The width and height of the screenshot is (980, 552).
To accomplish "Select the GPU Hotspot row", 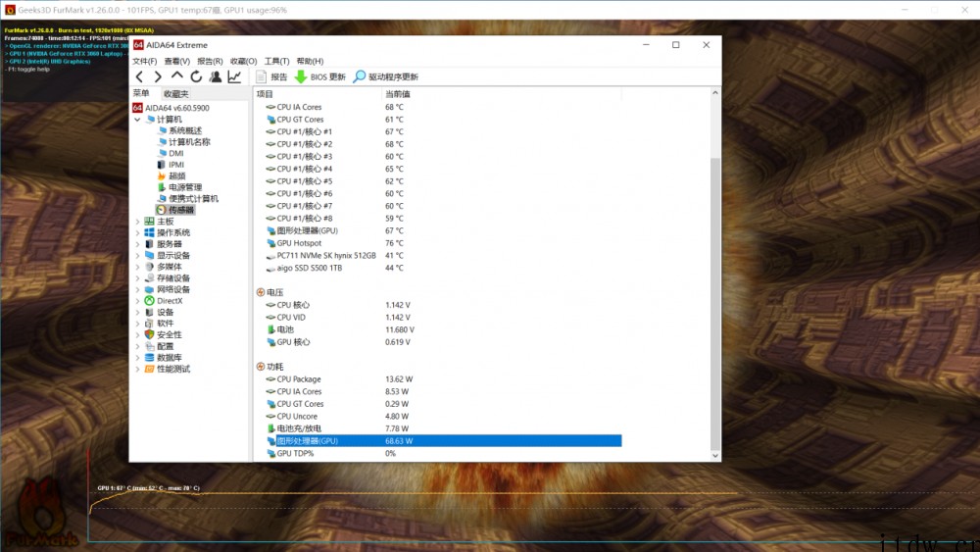I will tap(438, 243).
